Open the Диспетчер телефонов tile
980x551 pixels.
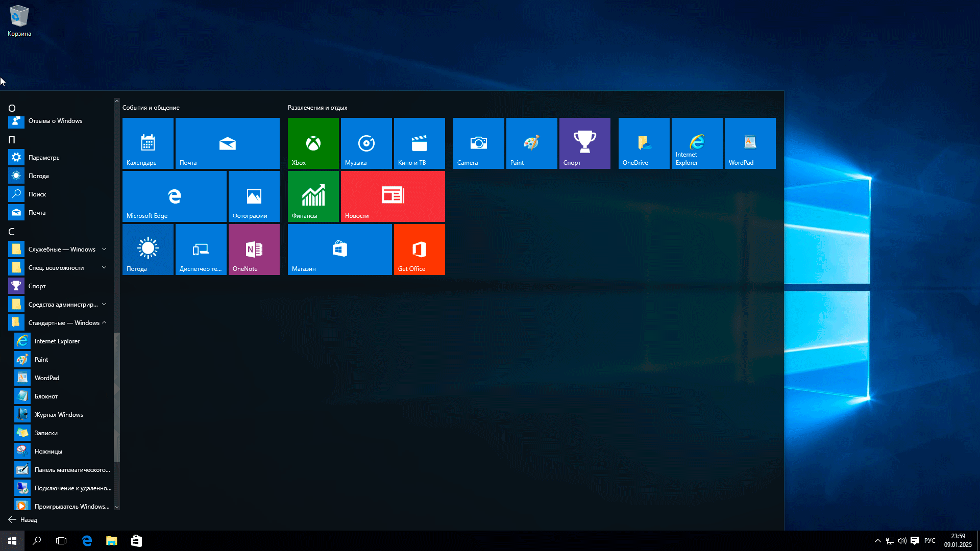click(201, 249)
